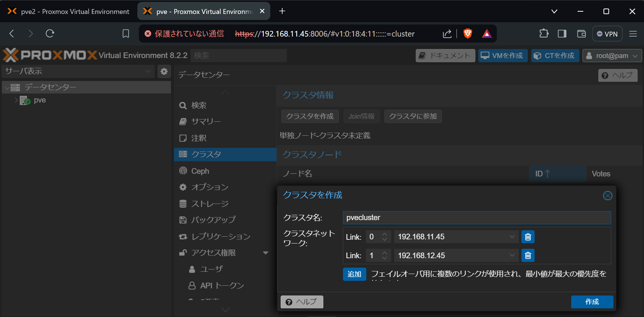
Task: Collapse the アクセス権限 menu arrow
Action: [x=266, y=253]
